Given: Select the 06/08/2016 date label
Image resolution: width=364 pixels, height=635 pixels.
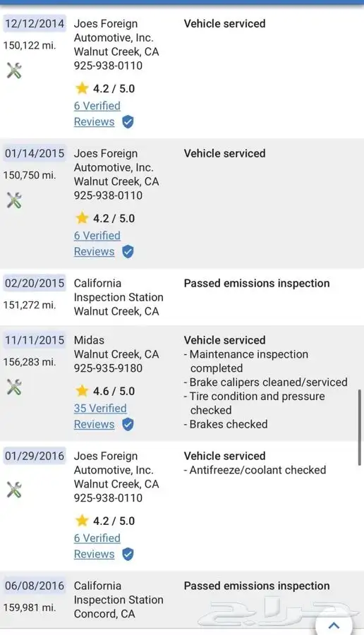Looking at the screenshot, I should (x=35, y=586).
